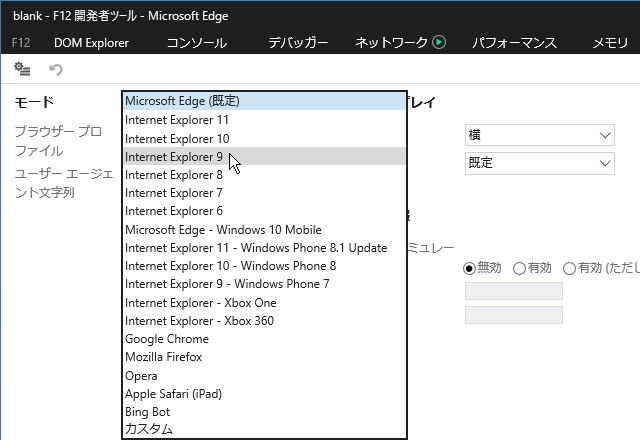Image resolution: width=640 pixels, height=440 pixels.
Task: Click the upper disabled geolocation input field
Action: [x=514, y=291]
